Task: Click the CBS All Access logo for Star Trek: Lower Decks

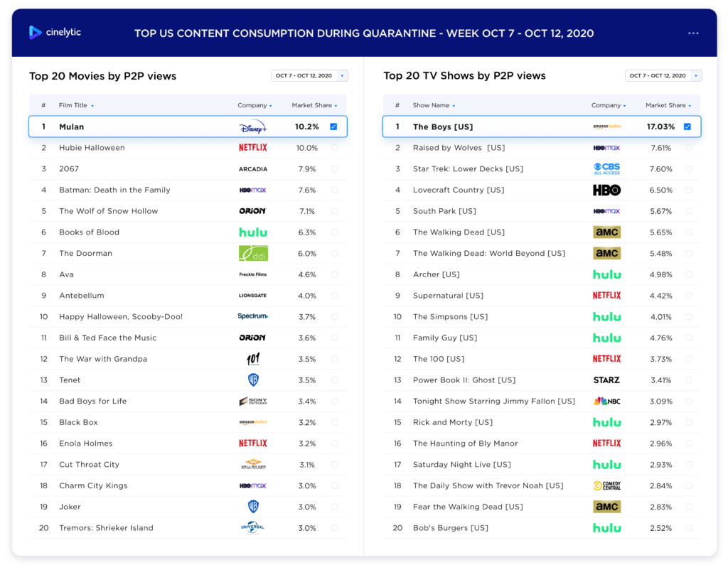Action: (x=607, y=169)
